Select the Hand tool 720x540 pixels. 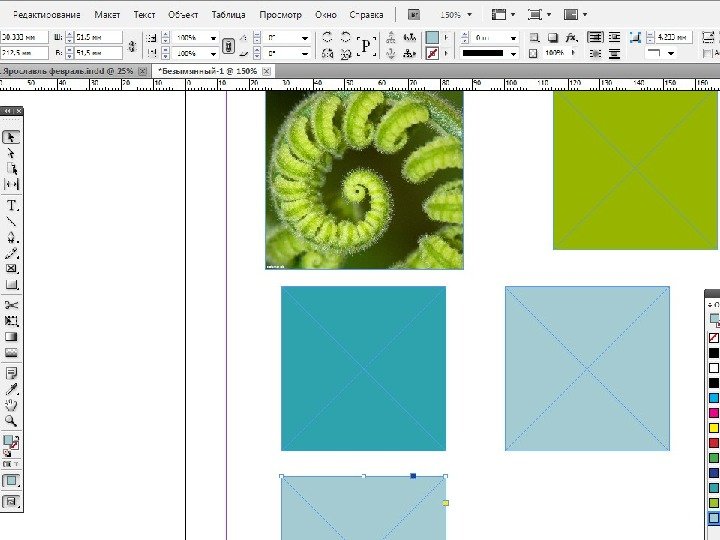point(11,405)
